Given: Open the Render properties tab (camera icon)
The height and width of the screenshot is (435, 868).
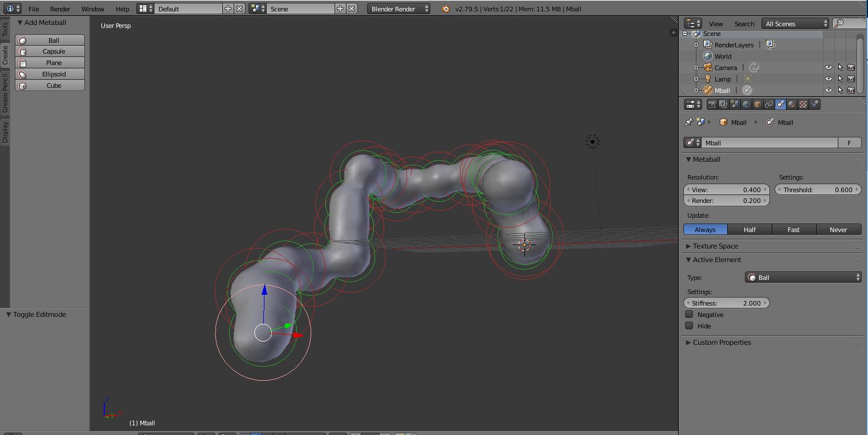Looking at the screenshot, I should click(x=712, y=104).
